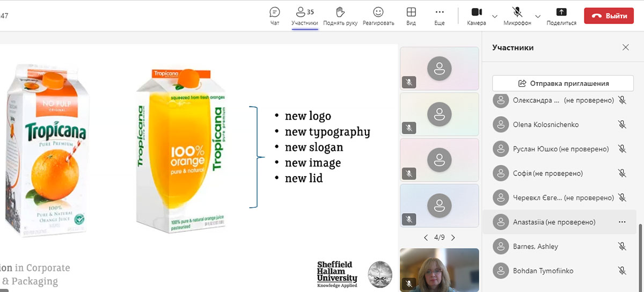Unmute the Микрофон microphone
This screenshot has height=292, width=644.
point(517,16)
